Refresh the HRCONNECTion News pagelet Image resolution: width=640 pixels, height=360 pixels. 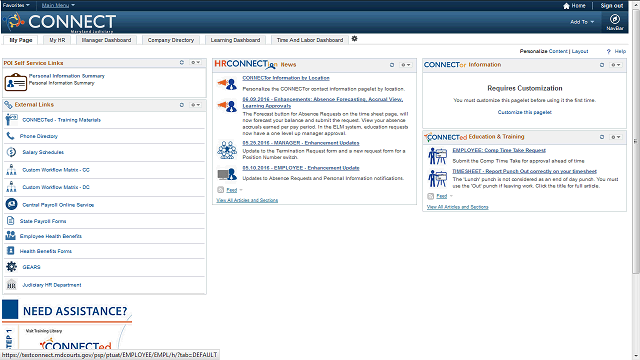pyautogui.click(x=392, y=65)
